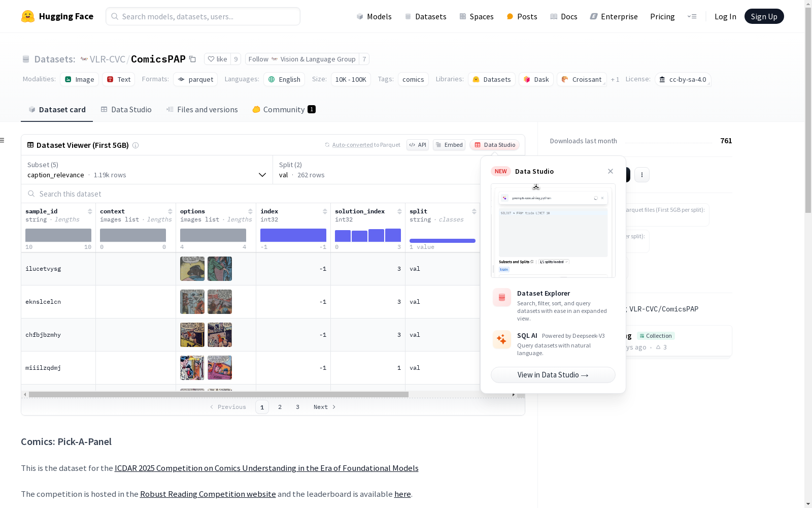The height and width of the screenshot is (508, 812).
Task: Search models, datasets, users field
Action: [203, 16]
